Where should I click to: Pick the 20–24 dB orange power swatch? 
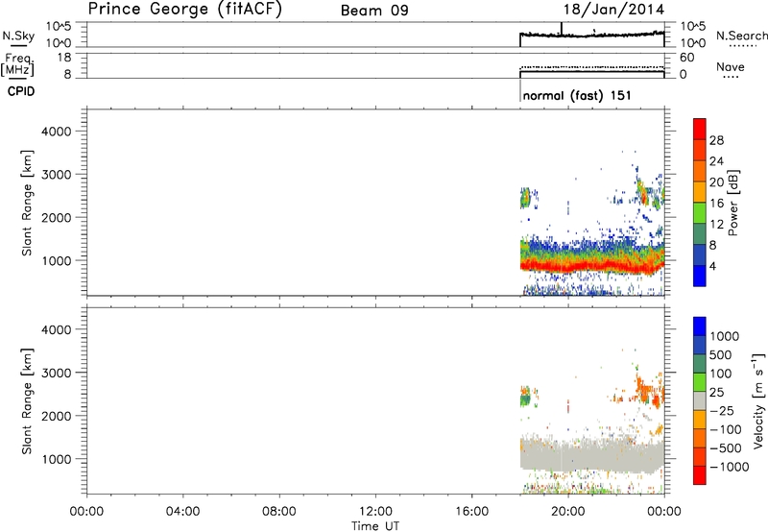[700, 171]
